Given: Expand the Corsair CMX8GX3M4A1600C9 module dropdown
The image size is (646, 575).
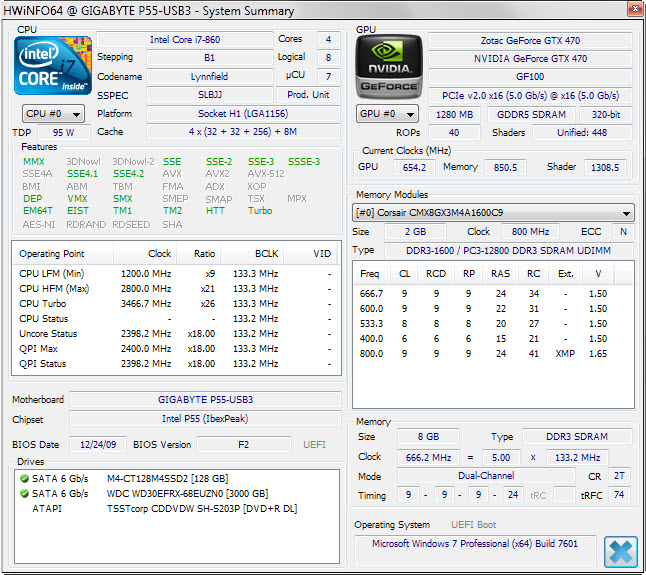Looking at the screenshot, I should tap(493, 213).
